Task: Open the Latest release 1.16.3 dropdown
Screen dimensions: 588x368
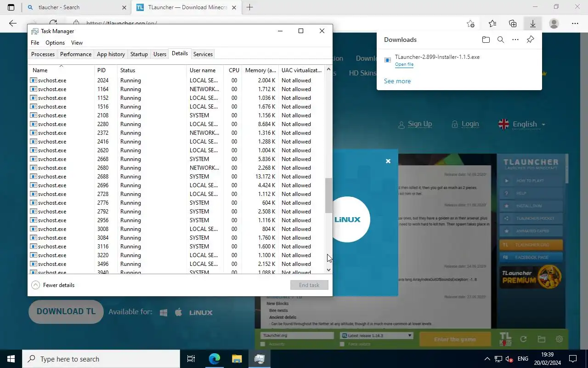Action: pos(376,335)
